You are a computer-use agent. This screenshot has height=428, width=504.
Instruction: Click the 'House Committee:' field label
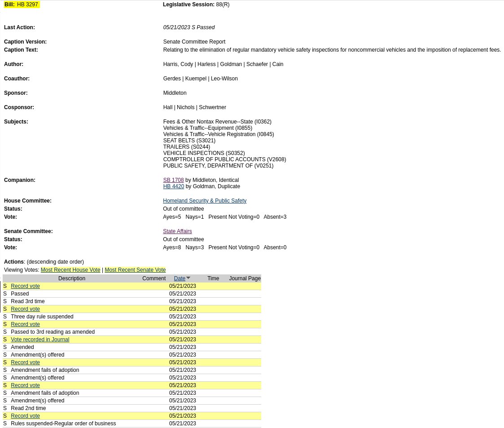(x=28, y=201)
